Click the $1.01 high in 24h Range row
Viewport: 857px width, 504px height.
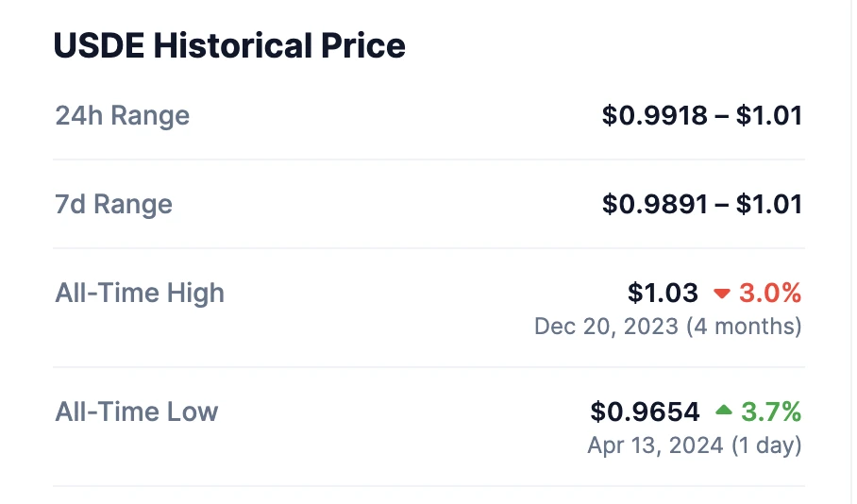click(769, 116)
